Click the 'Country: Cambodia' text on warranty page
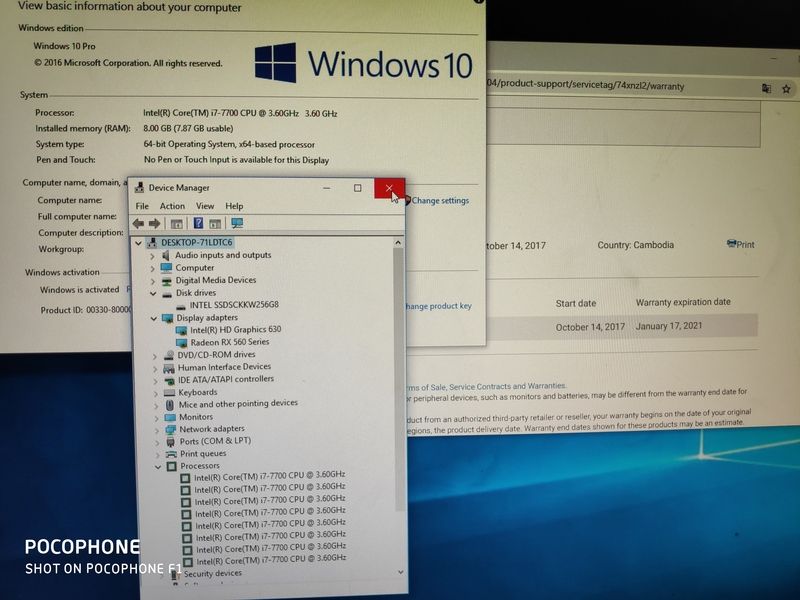The height and width of the screenshot is (600, 800). click(636, 245)
